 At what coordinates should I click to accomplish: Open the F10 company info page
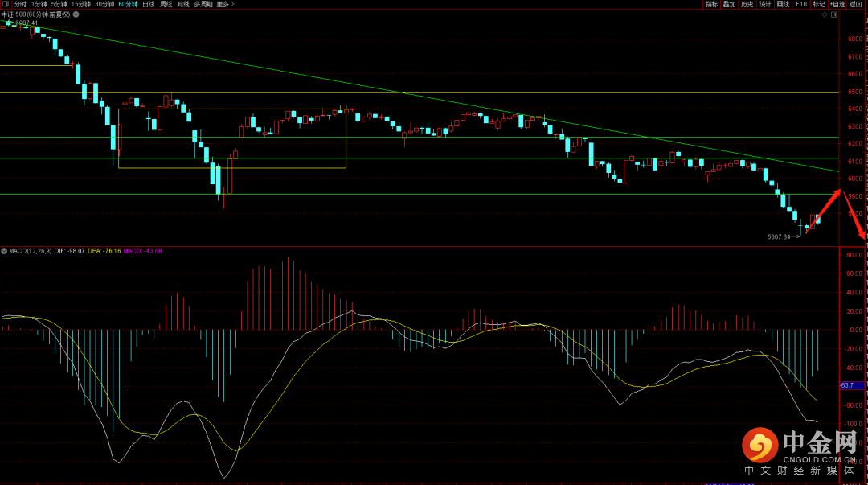pyautogui.click(x=801, y=4)
